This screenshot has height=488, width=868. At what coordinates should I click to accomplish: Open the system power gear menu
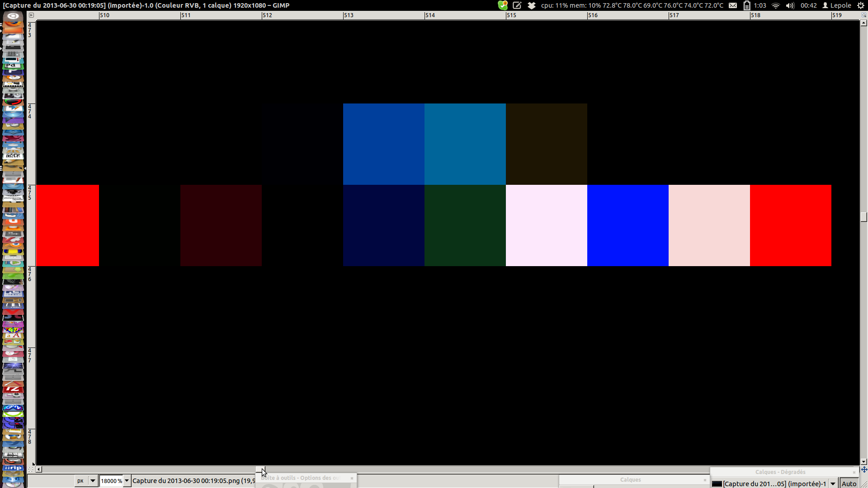[x=861, y=5]
